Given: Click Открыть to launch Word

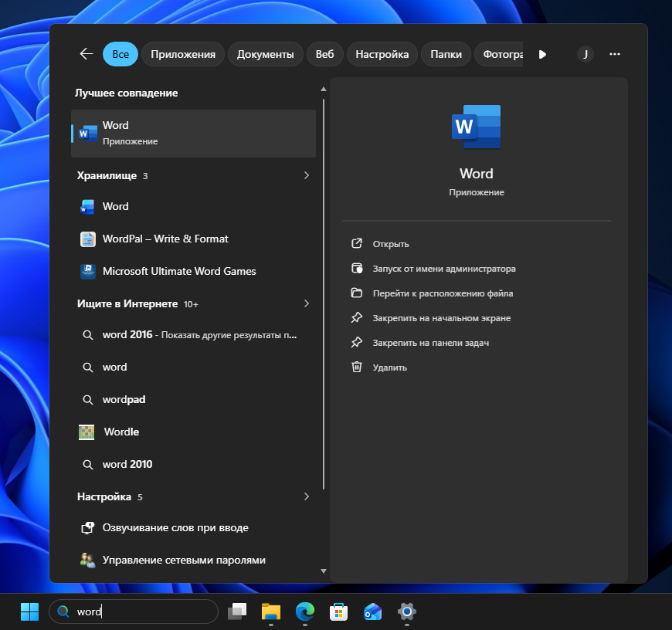Looking at the screenshot, I should 390,244.
